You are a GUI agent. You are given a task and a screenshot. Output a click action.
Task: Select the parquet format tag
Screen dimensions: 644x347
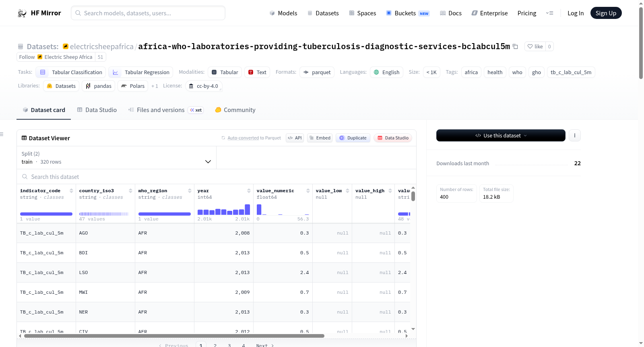(x=317, y=72)
